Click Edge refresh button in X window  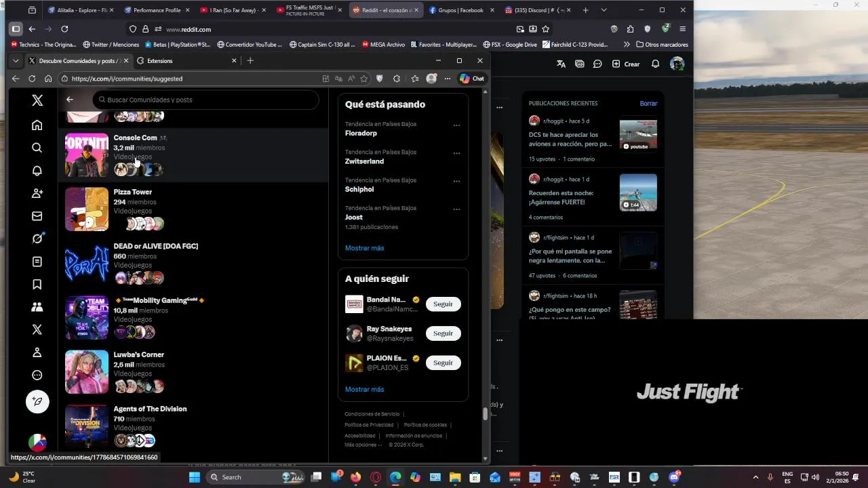coord(32,79)
